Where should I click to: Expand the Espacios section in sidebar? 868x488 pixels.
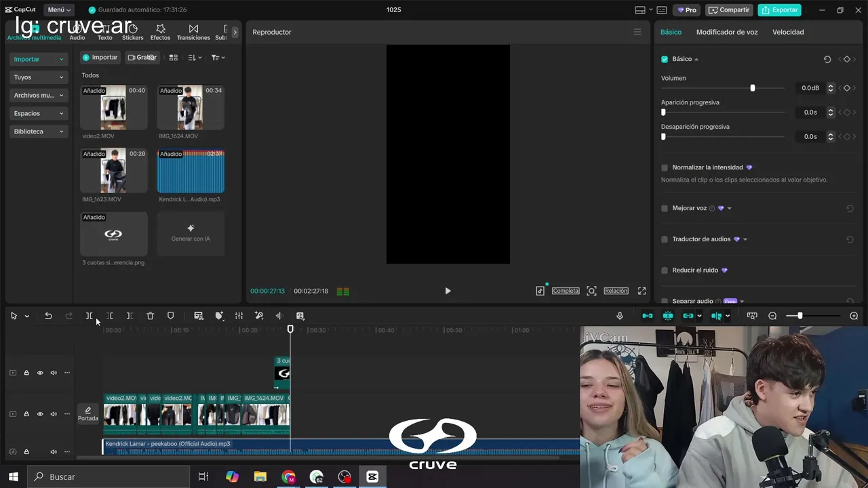click(38, 113)
